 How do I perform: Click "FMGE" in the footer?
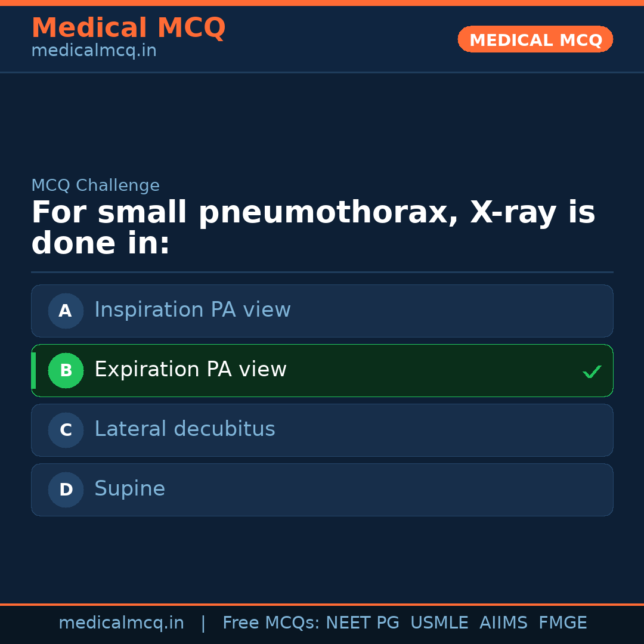pos(562,623)
